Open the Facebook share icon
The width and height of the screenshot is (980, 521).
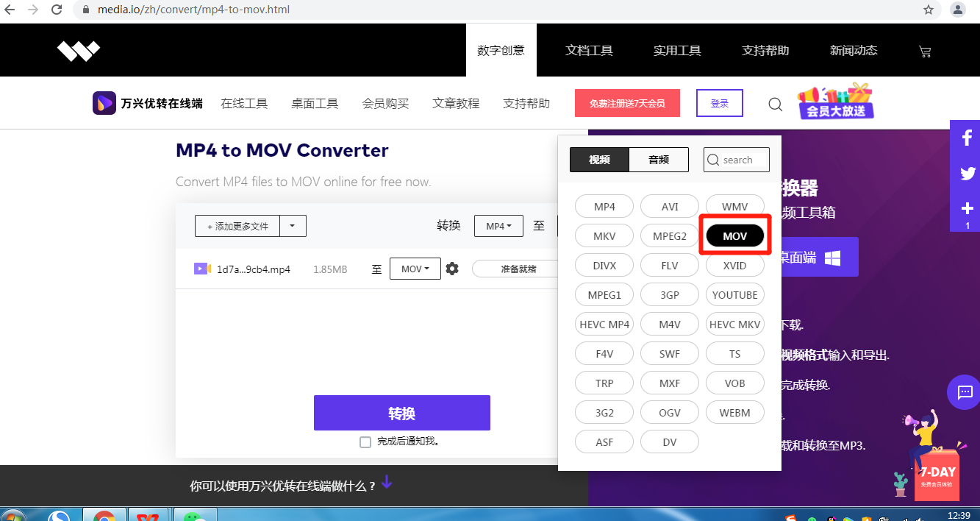[966, 137]
